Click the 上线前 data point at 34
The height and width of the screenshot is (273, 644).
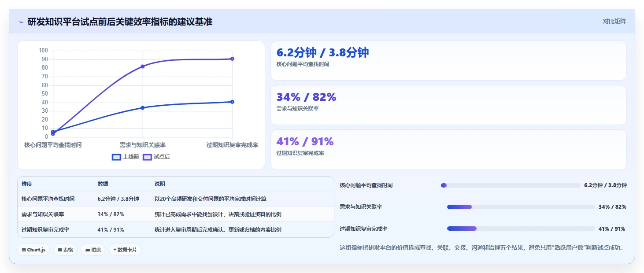point(143,108)
